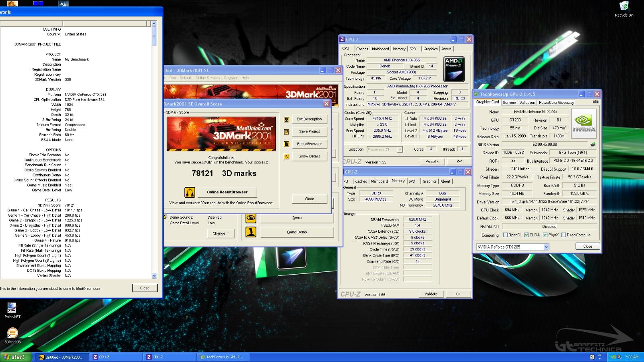
Task: Click the AMD Phenom II logo in CPU-Z
Action: pos(454,69)
